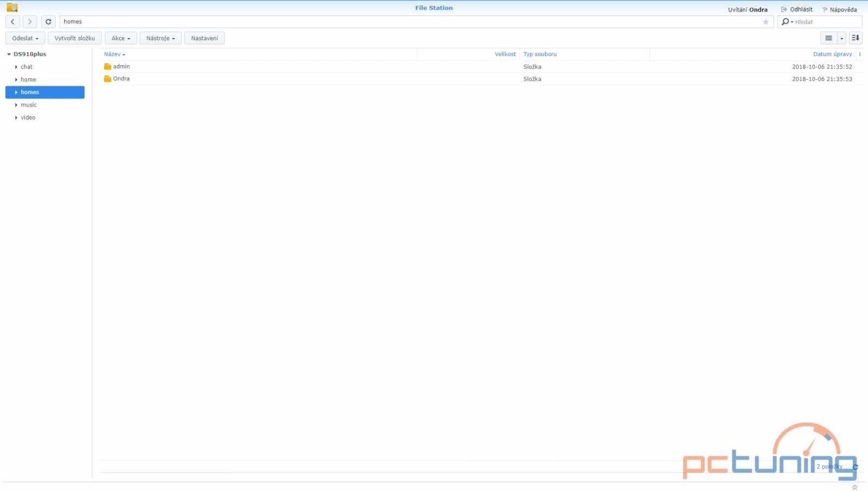
Task: Click the File Station folder icon
Action: pos(12,8)
